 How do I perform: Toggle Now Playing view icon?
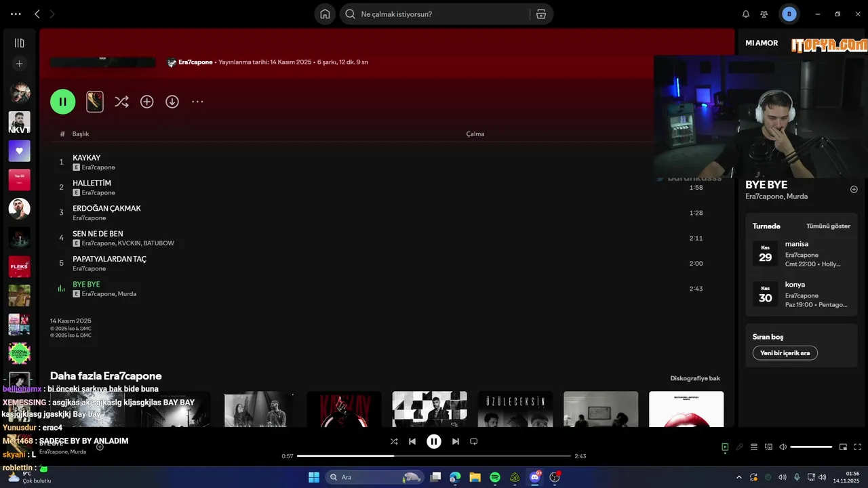725,447
